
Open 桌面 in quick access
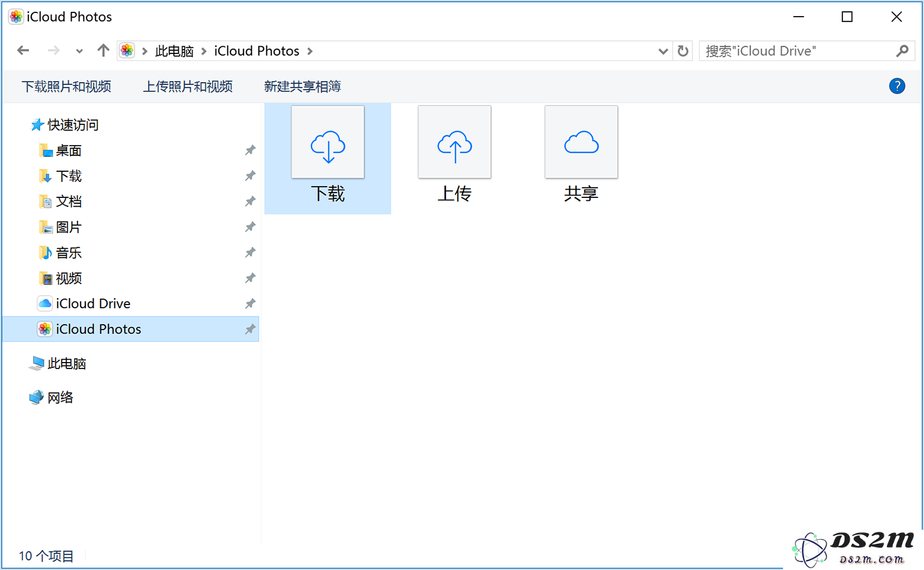pos(60,150)
